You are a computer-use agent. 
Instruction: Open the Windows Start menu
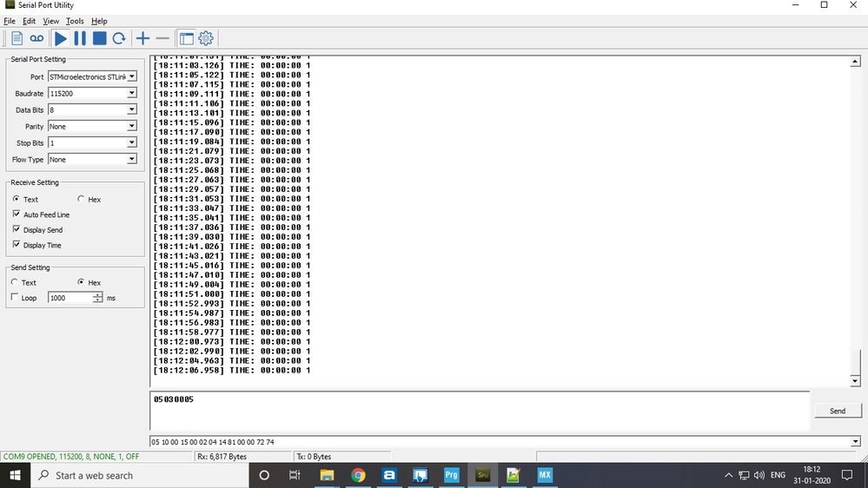point(15,475)
